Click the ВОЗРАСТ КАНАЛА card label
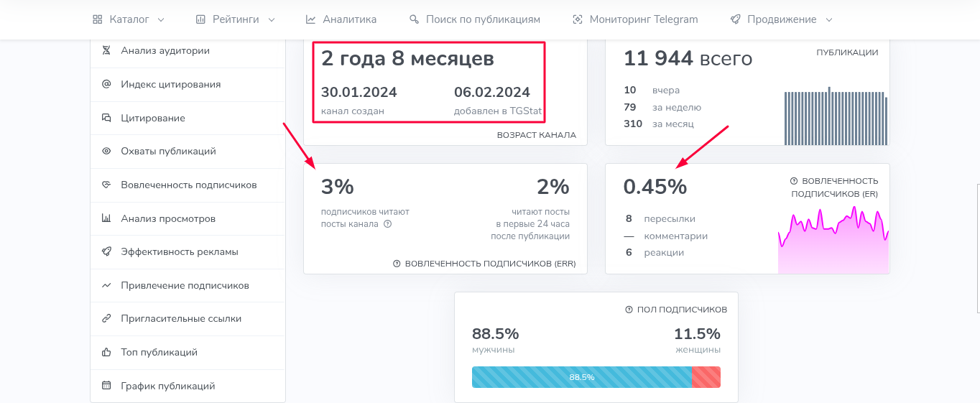980x403 pixels. click(537, 135)
